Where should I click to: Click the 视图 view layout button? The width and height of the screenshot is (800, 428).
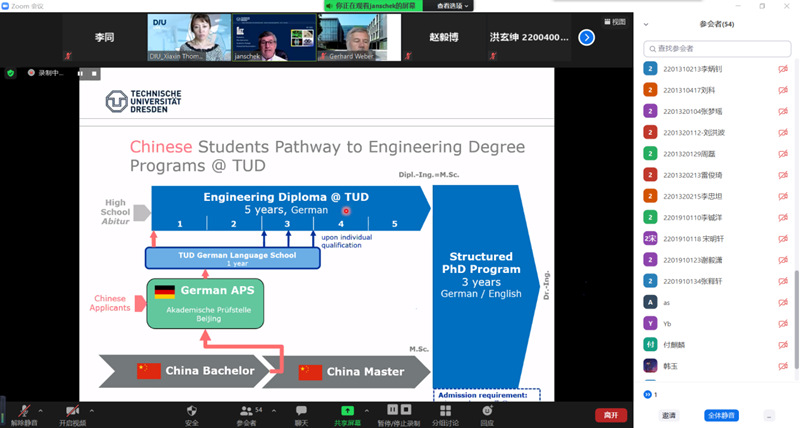[x=615, y=22]
